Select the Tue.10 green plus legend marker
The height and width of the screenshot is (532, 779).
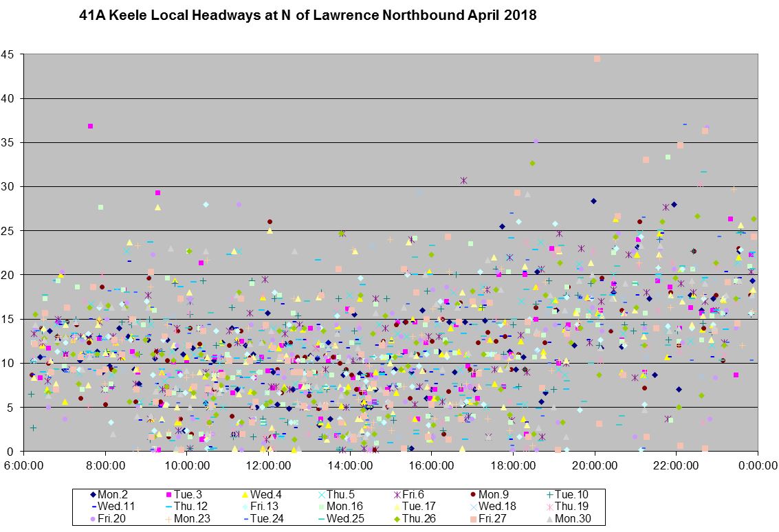click(x=549, y=494)
